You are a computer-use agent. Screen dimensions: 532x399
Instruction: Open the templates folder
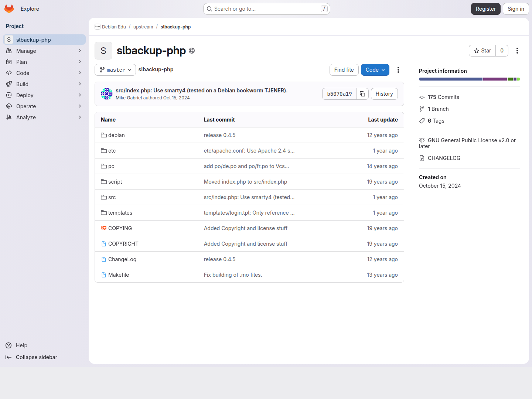pos(120,213)
